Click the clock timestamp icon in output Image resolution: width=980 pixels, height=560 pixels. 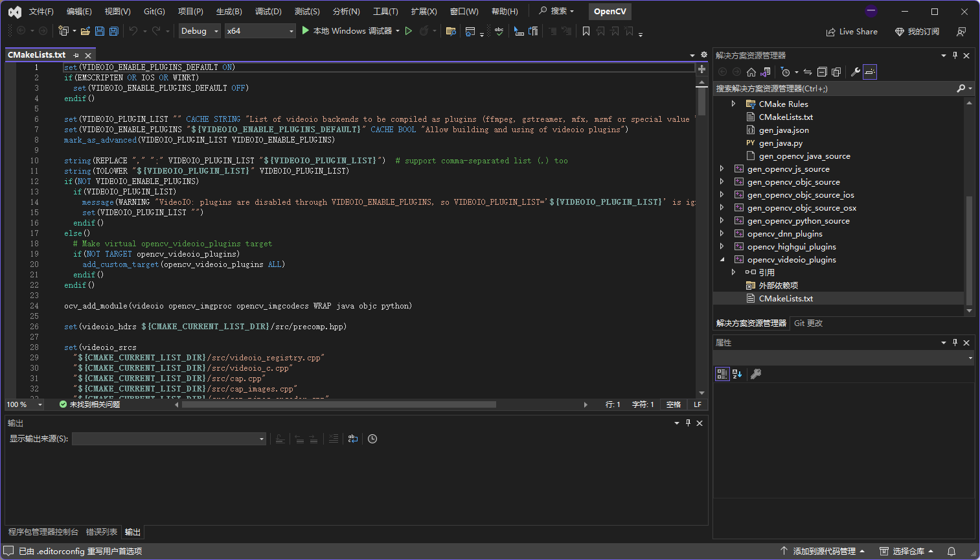(372, 439)
